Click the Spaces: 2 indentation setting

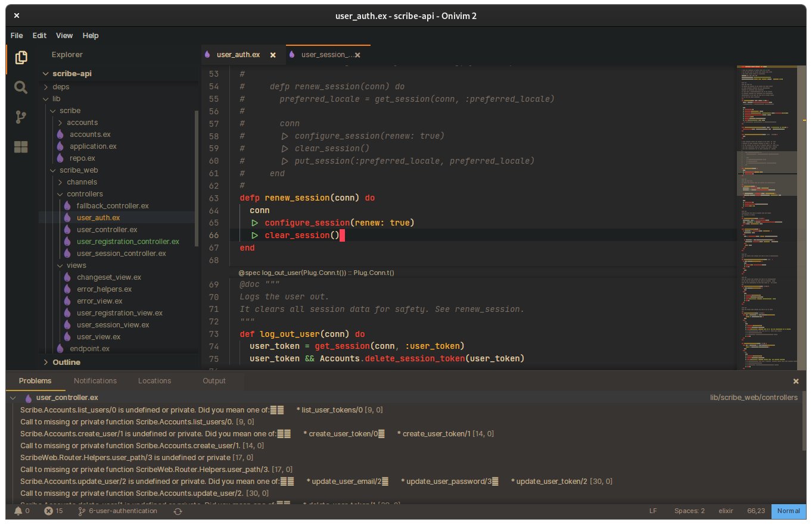(x=689, y=511)
